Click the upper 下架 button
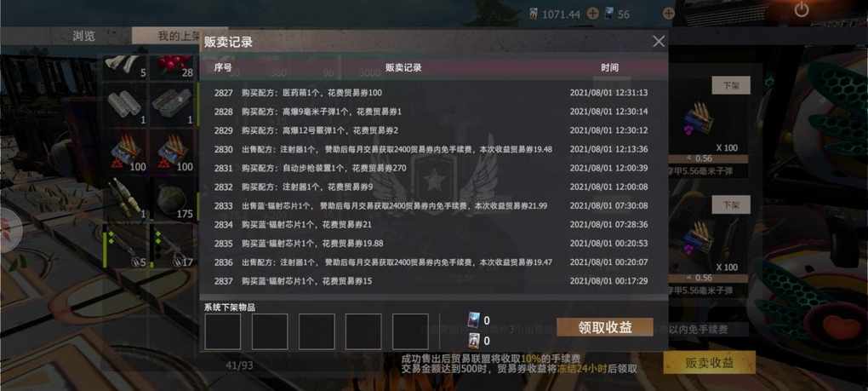The image size is (868, 391). (x=731, y=85)
